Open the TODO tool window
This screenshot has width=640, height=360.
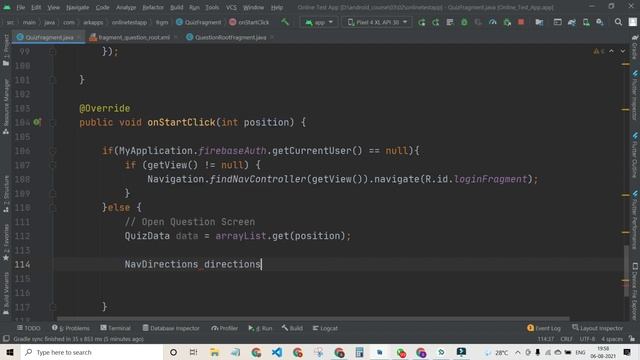pos(29,328)
